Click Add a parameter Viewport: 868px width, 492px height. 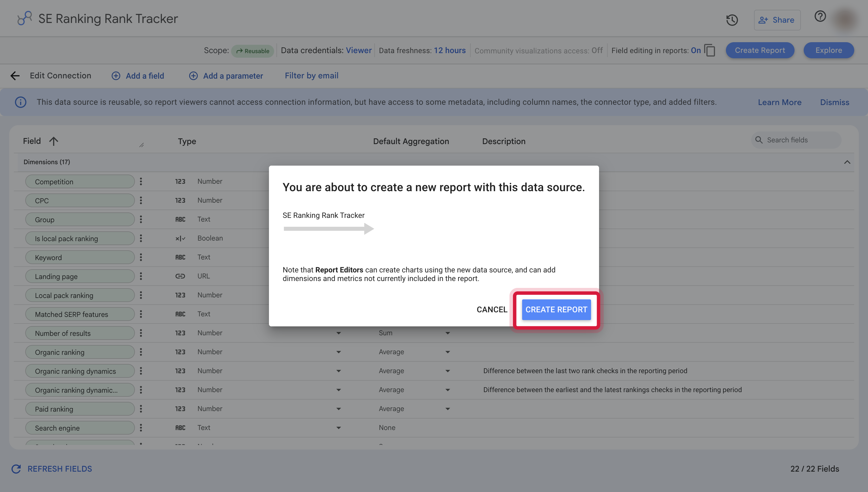[x=226, y=76]
